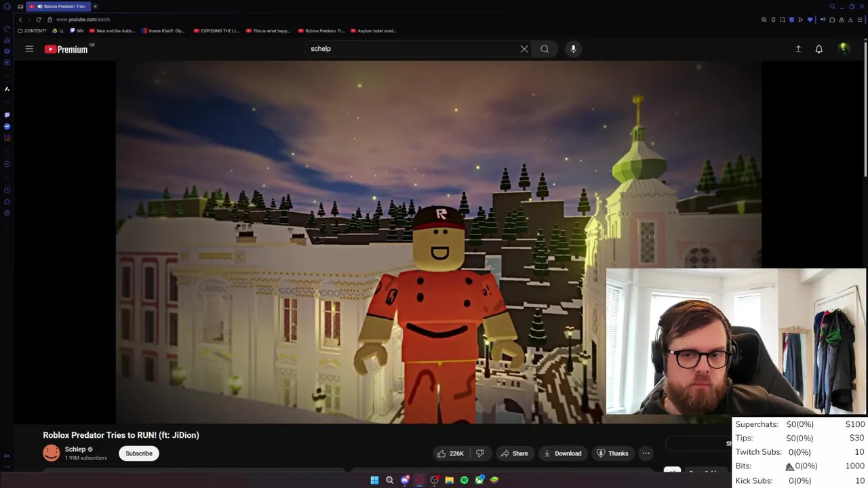This screenshot has width=868, height=488.
Task: Go forward in browser history
Action: pyautogui.click(x=29, y=20)
